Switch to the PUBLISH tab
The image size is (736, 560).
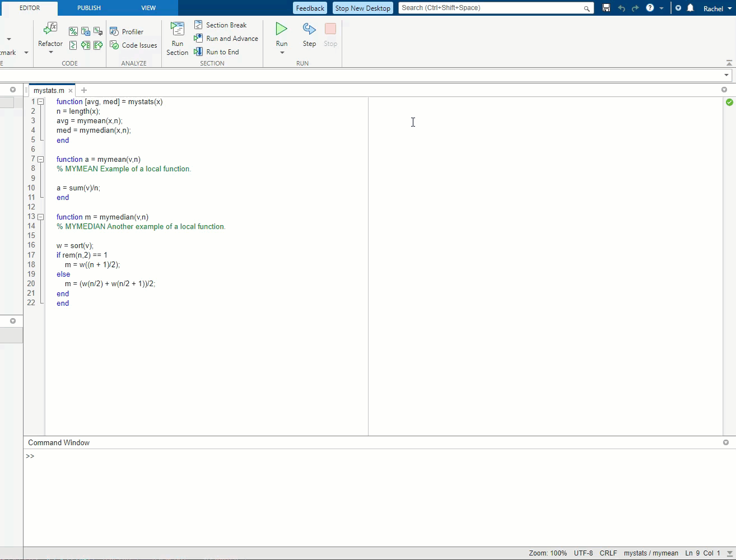click(89, 8)
